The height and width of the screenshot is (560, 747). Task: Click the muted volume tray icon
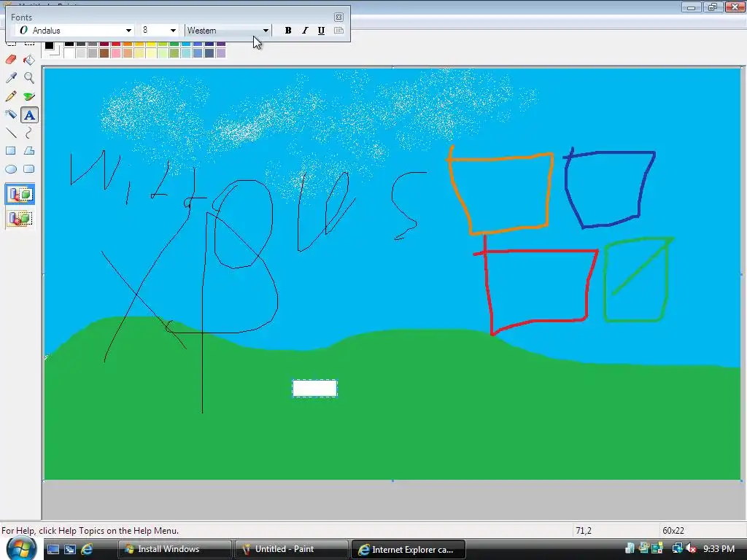coord(691,549)
